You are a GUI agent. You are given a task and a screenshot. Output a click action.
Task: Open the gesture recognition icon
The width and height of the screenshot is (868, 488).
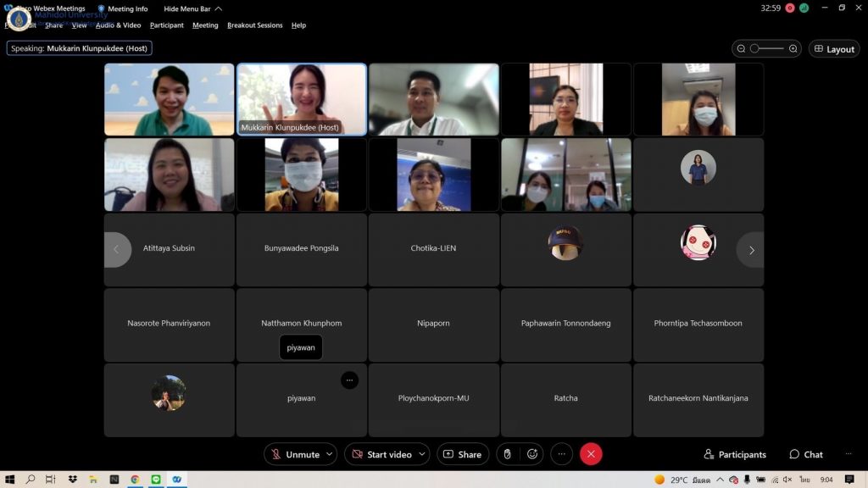507,454
